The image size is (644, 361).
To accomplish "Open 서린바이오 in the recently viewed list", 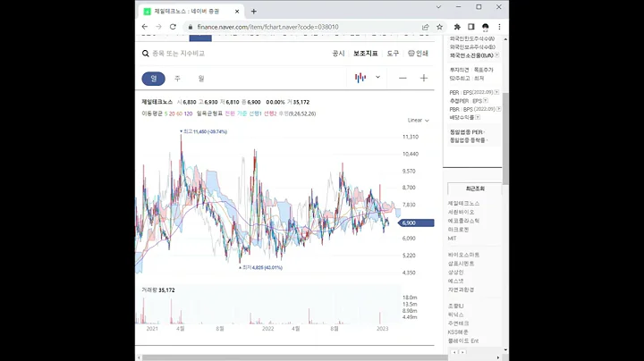I will 461,212.
